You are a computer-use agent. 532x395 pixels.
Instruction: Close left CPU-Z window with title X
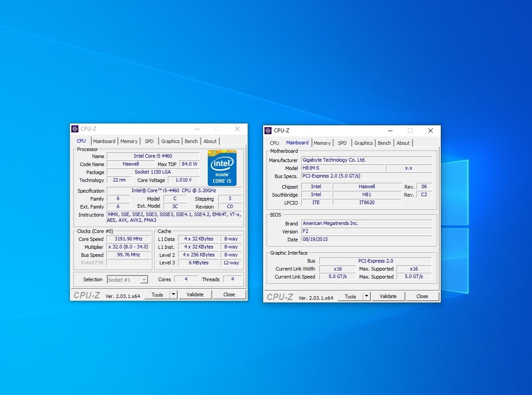click(237, 129)
